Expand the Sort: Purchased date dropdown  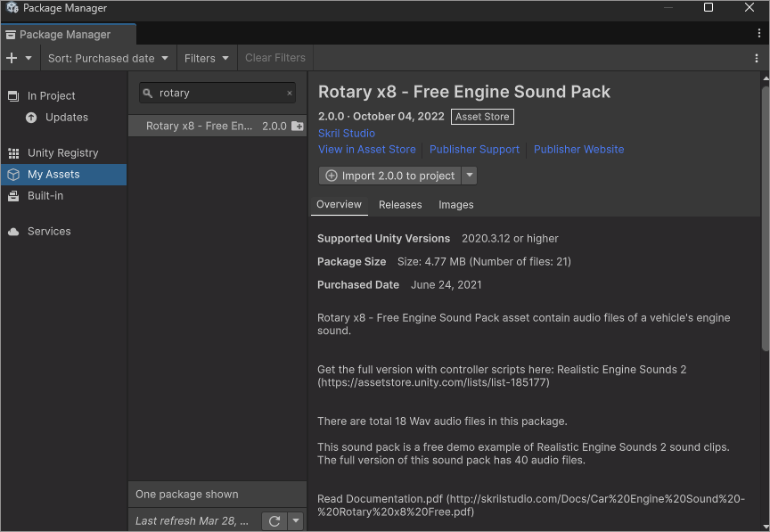(108, 58)
